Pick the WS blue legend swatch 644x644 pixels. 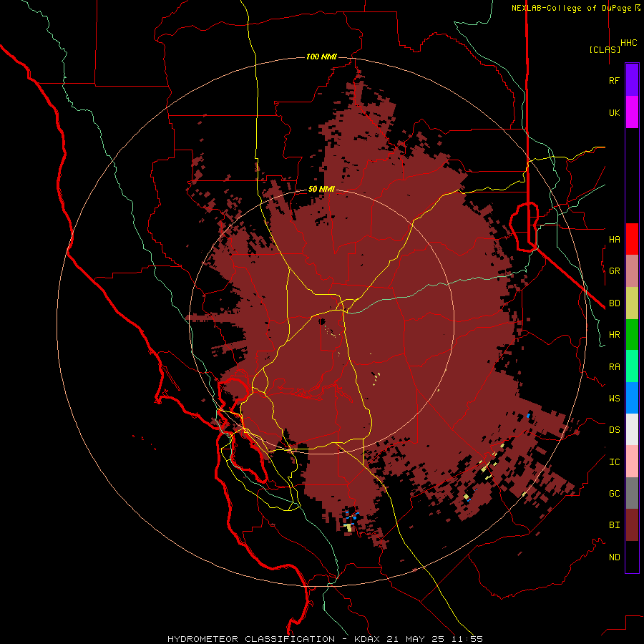[632, 398]
